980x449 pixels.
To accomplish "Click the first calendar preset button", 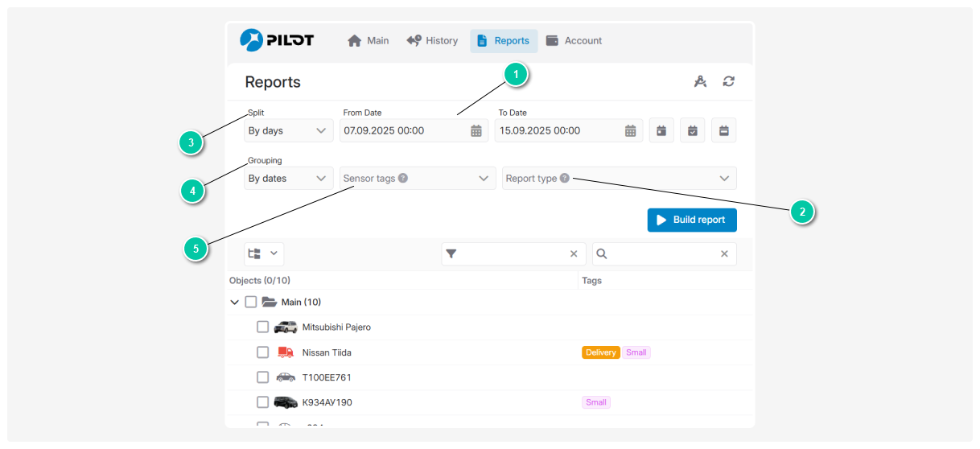I will click(x=661, y=130).
